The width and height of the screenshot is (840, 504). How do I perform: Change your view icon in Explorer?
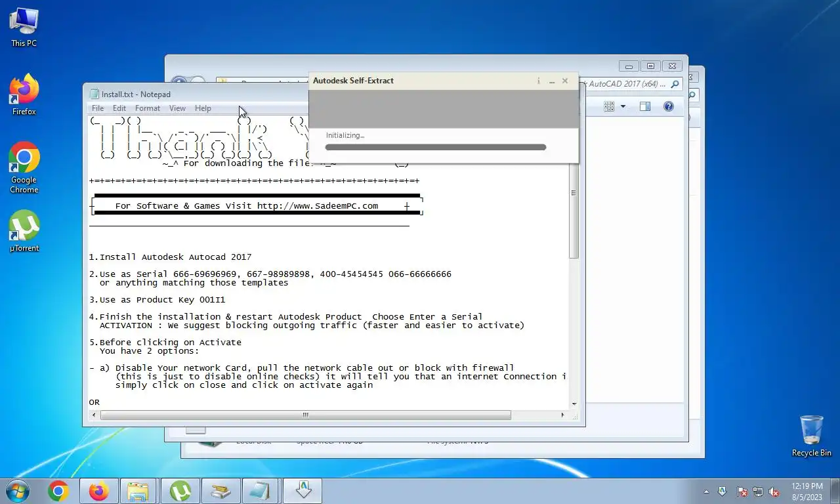pyautogui.click(x=609, y=106)
